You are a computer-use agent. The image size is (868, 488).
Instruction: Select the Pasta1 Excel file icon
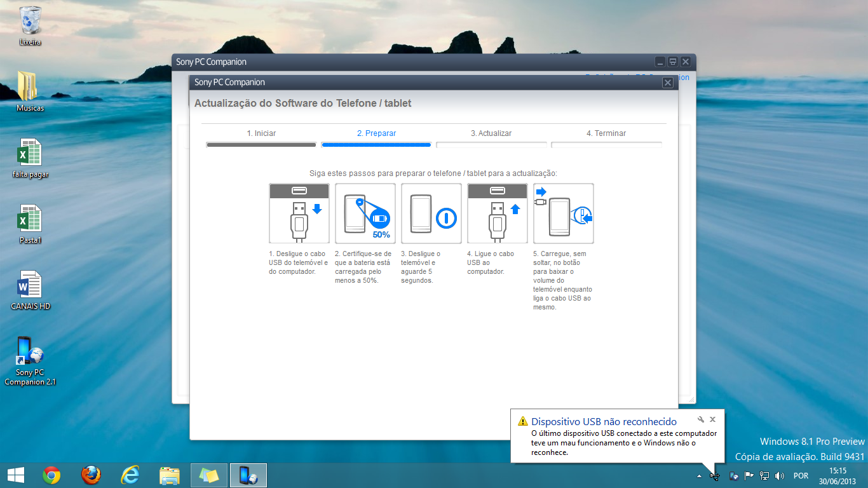(30, 224)
